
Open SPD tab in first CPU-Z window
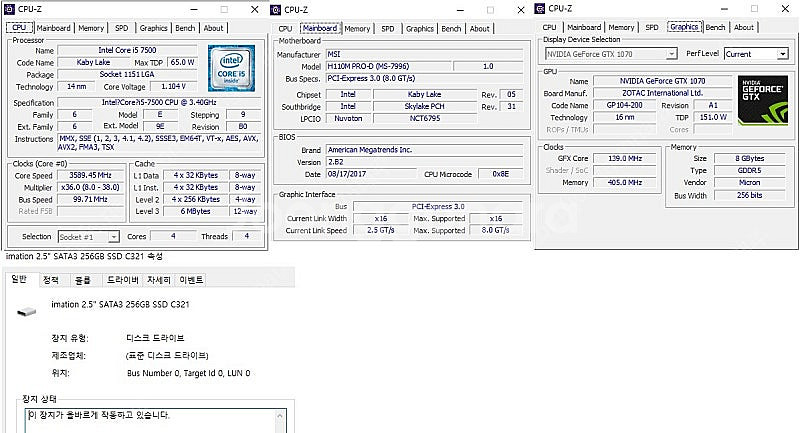(121, 28)
